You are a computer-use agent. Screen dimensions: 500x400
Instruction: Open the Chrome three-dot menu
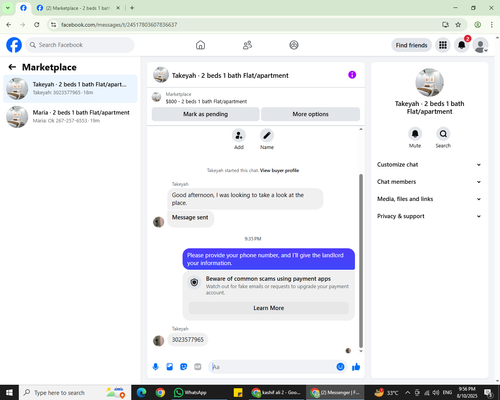click(492, 24)
